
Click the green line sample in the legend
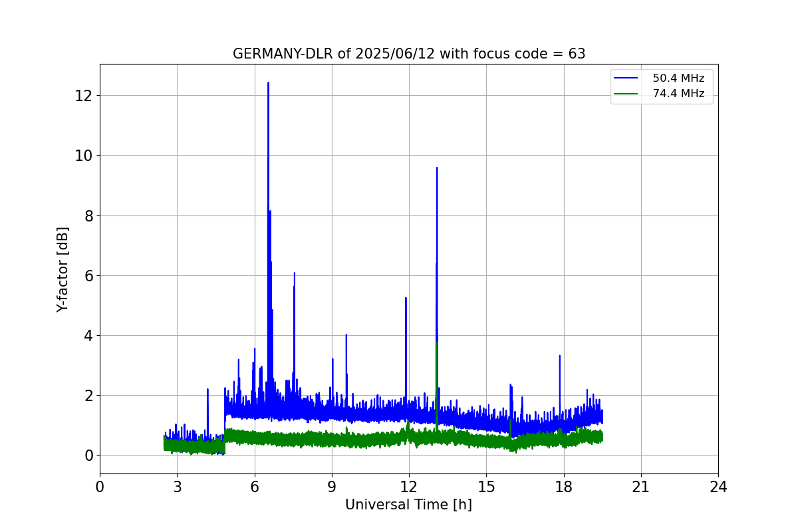click(627, 94)
